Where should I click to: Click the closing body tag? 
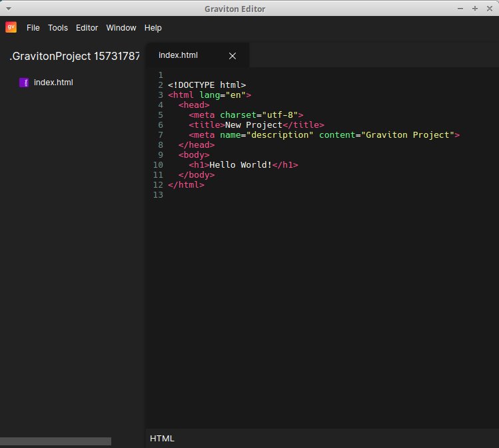click(197, 175)
